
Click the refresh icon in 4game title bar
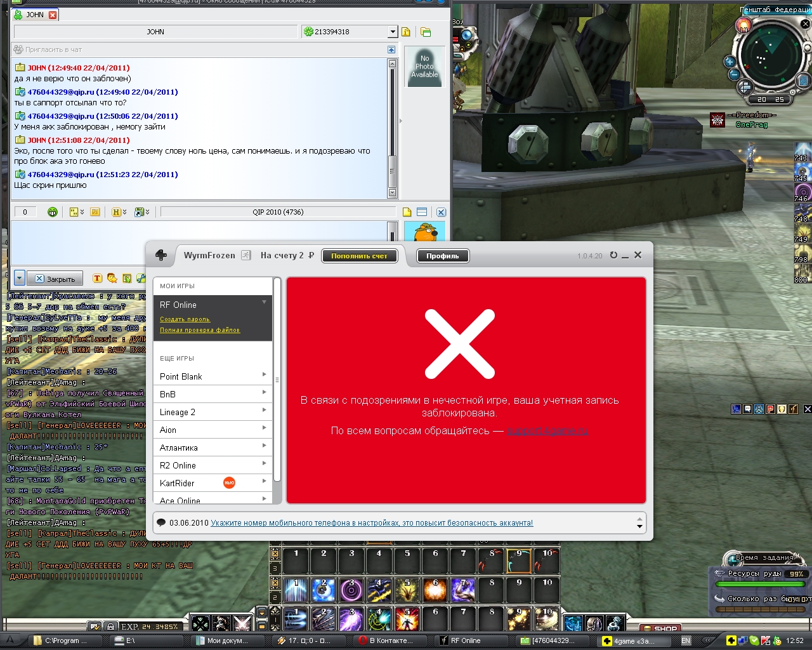(613, 255)
